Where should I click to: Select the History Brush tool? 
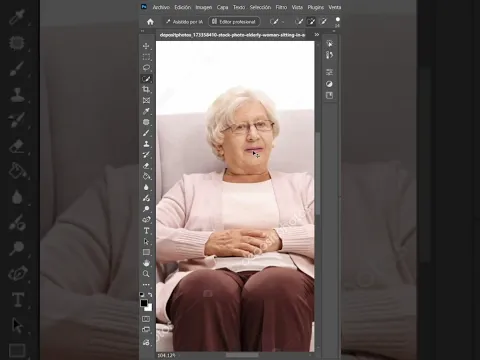tap(146, 155)
